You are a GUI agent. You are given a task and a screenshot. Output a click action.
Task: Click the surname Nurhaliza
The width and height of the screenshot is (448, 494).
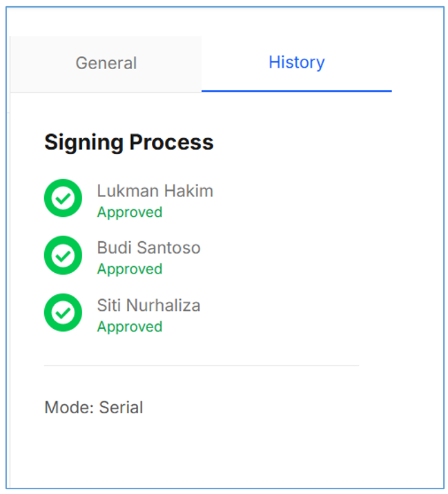[164, 305]
